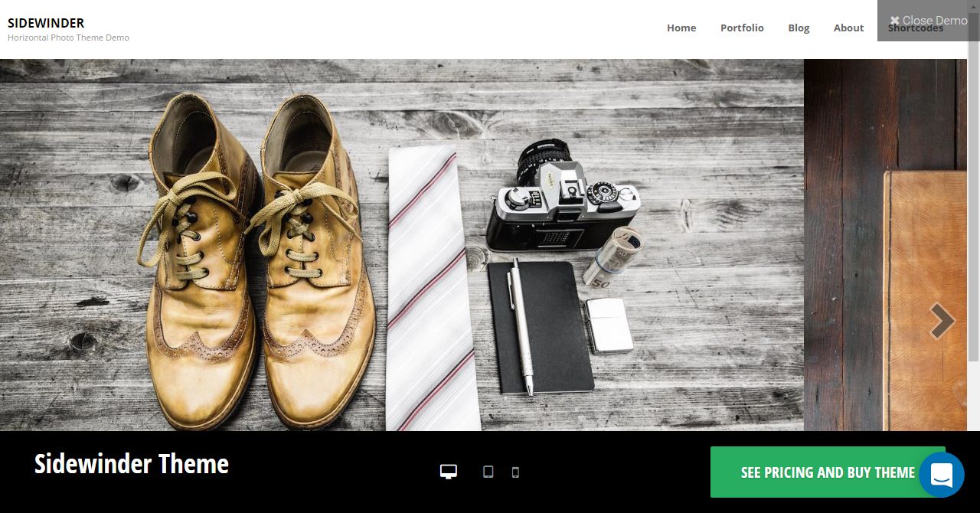Image resolution: width=980 pixels, height=513 pixels.
Task: Switch to mobile phone preview mode
Action: pyautogui.click(x=515, y=472)
